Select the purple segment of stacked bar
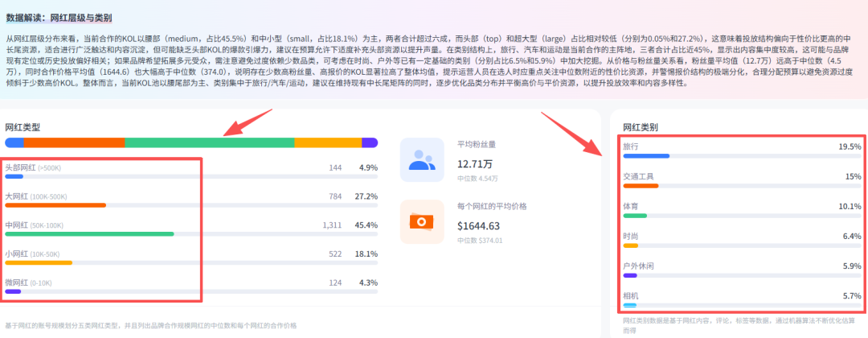Image resolution: width=868 pixels, height=338 pixels. pyautogui.click(x=370, y=142)
